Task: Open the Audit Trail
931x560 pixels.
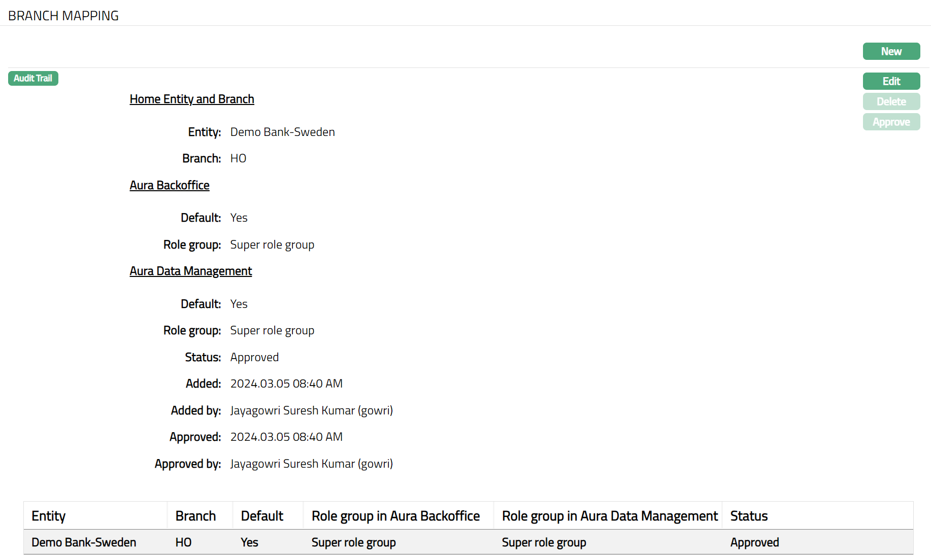Action: pos(33,78)
